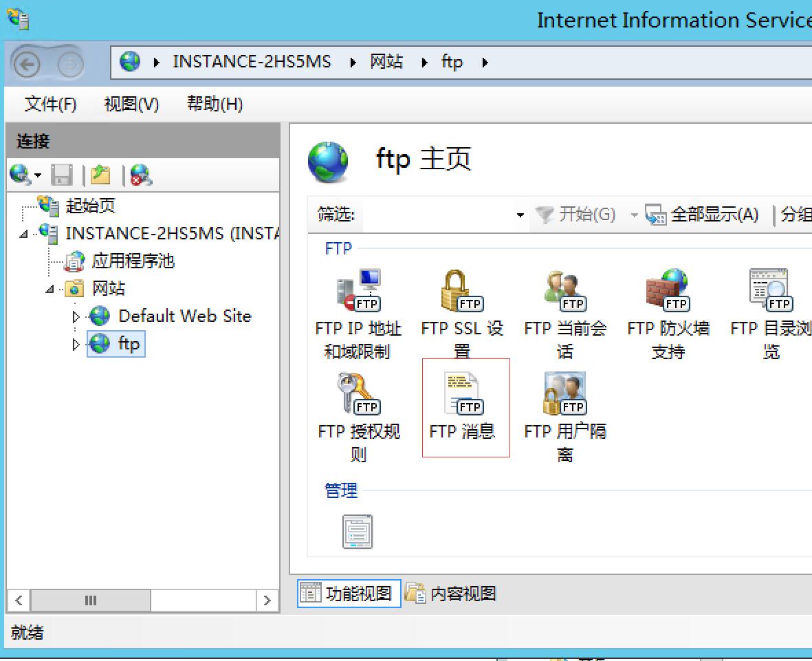Select the INSTANCE-2HS5MS server node in tree

[x=172, y=233]
